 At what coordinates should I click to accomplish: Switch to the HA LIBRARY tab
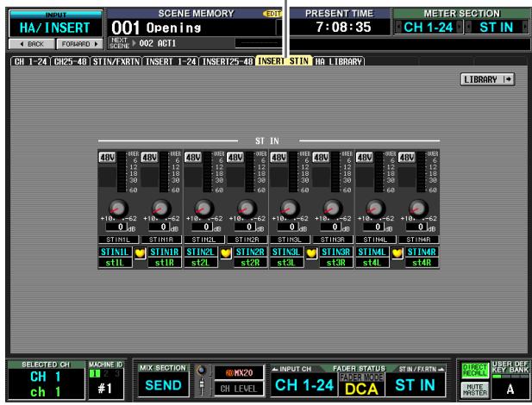tap(338, 61)
